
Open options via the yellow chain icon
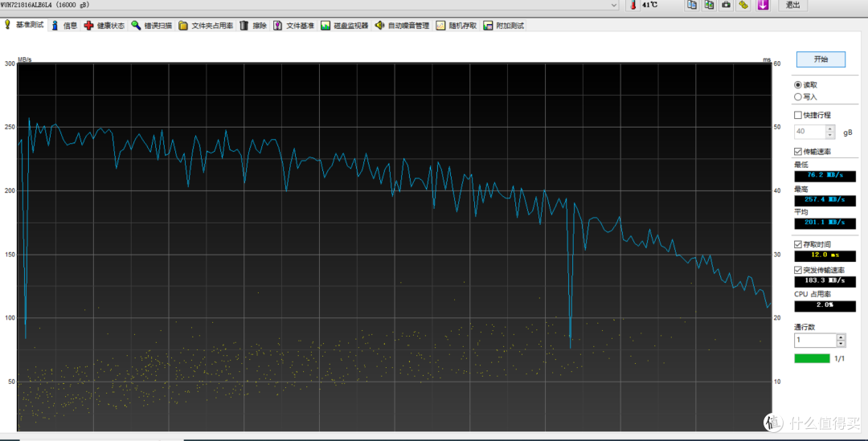point(743,5)
